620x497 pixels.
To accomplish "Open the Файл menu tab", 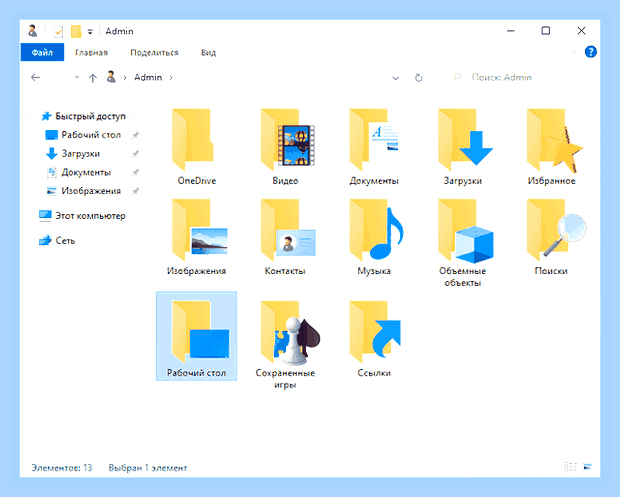I will pos(42,52).
